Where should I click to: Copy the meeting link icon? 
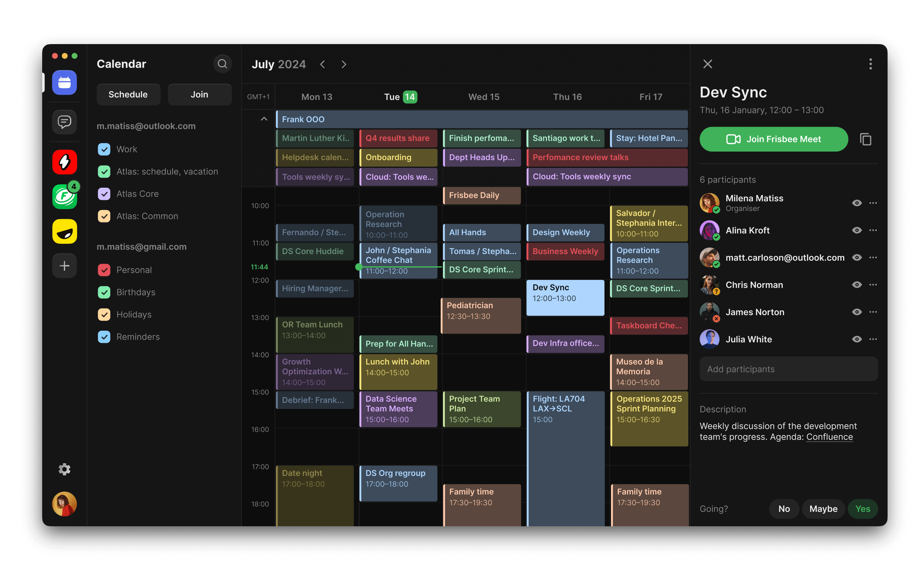click(x=865, y=139)
